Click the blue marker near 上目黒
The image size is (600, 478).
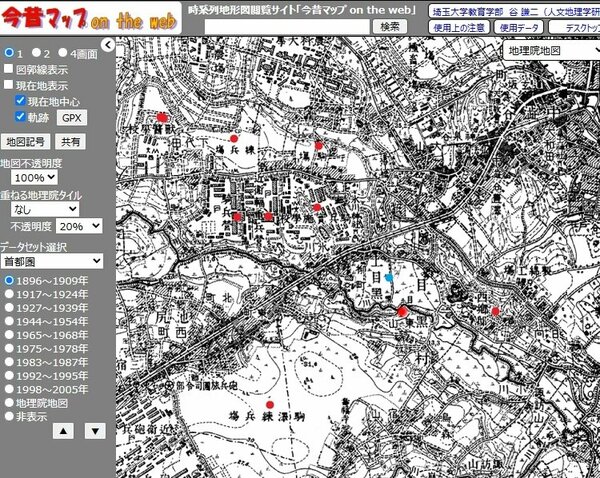click(x=389, y=277)
